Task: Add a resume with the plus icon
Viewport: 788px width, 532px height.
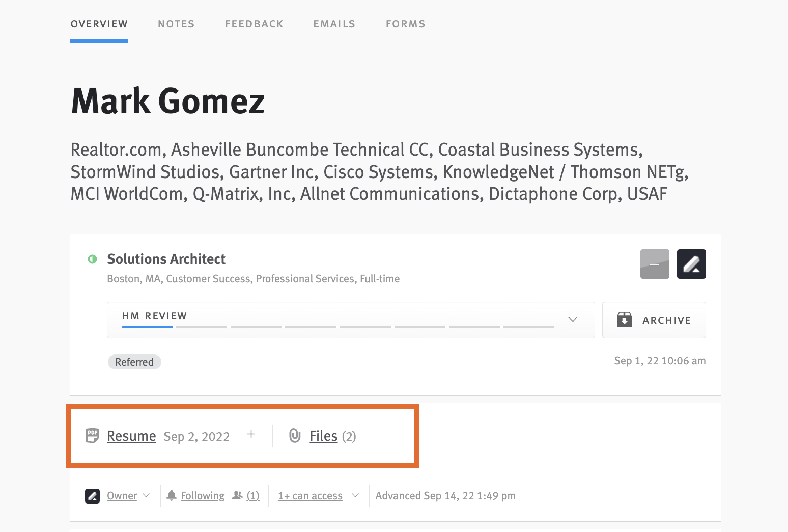Action: 251,434
